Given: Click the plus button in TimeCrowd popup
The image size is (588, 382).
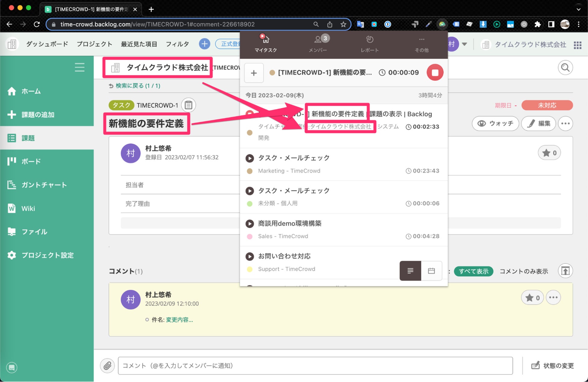Looking at the screenshot, I should coord(254,73).
